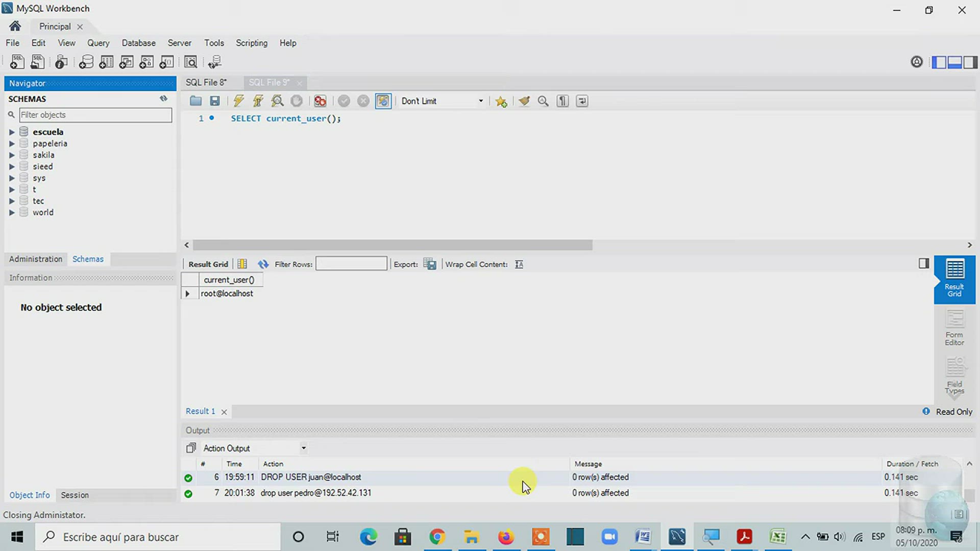Screen dimensions: 980x551
Task: Open the Database menu
Action: [138, 43]
